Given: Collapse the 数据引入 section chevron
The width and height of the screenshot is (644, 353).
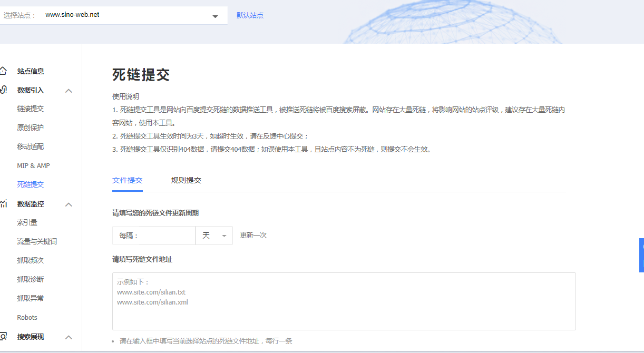Looking at the screenshot, I should (69, 91).
